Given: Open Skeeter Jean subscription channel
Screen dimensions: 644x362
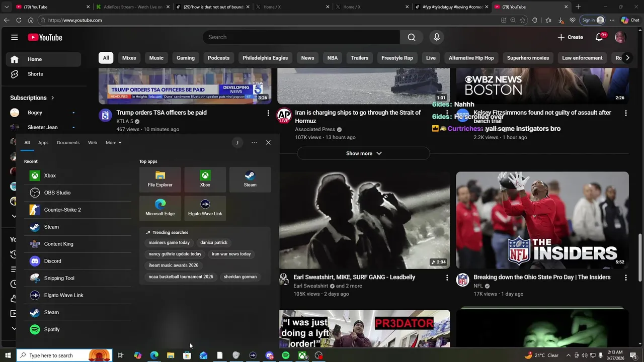Looking at the screenshot, I should click(43, 127).
